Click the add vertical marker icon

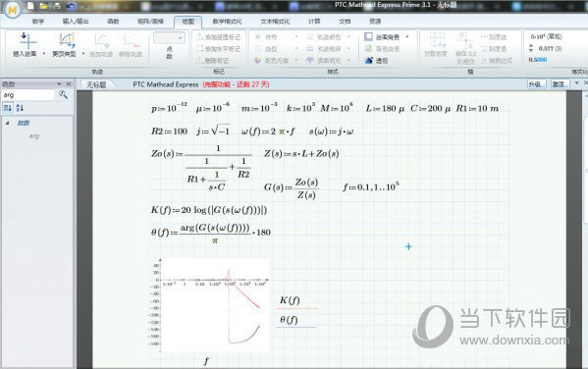pos(200,37)
